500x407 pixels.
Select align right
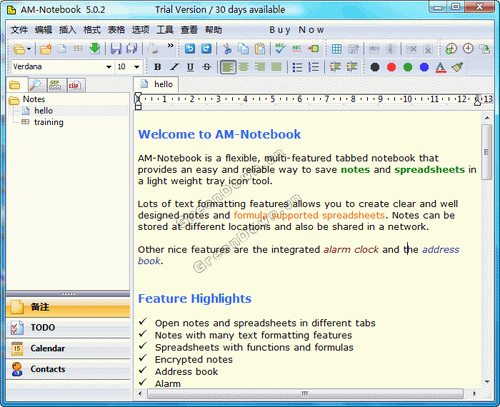click(260, 67)
